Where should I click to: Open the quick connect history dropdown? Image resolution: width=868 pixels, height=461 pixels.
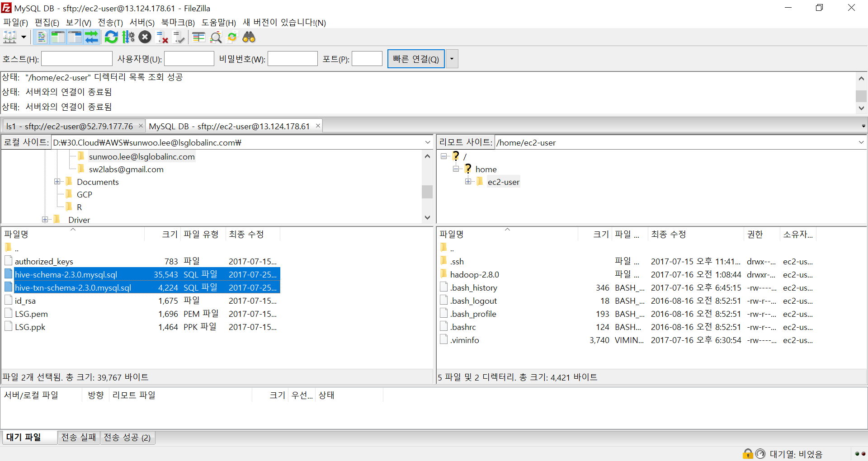452,59
